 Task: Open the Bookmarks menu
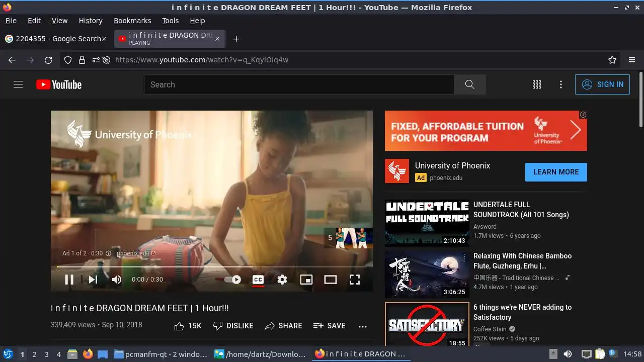click(132, 21)
